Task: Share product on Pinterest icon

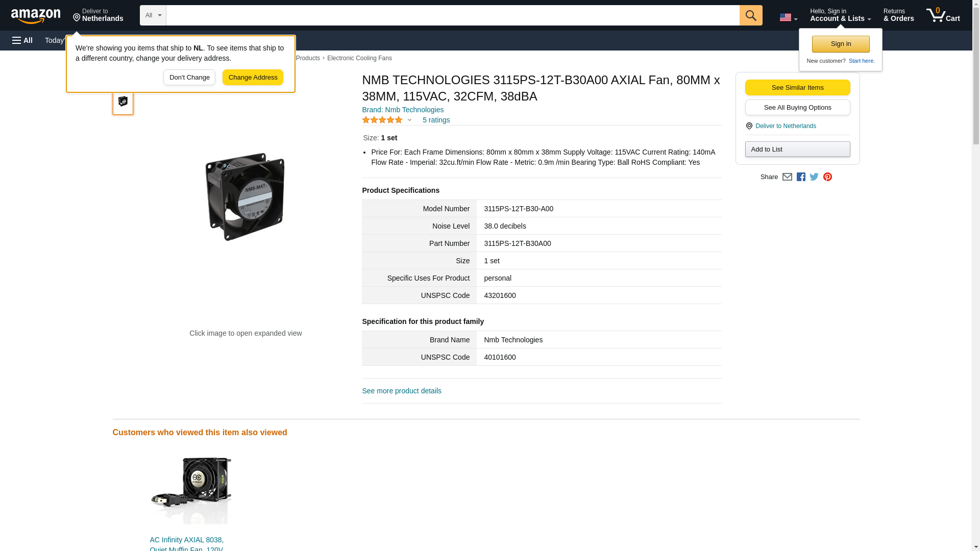Action: point(827,177)
